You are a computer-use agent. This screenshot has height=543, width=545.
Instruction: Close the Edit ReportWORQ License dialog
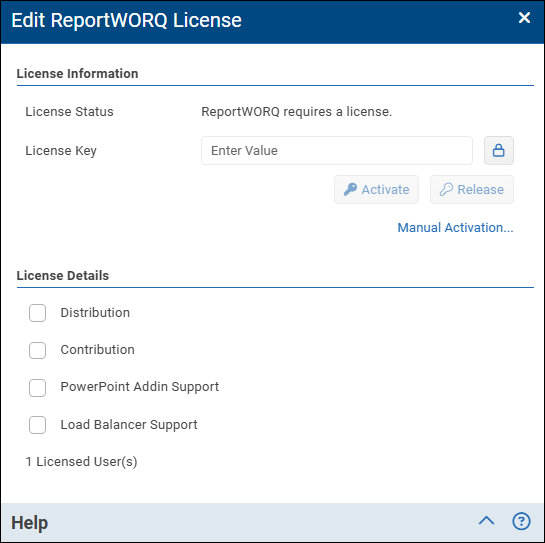[524, 17]
